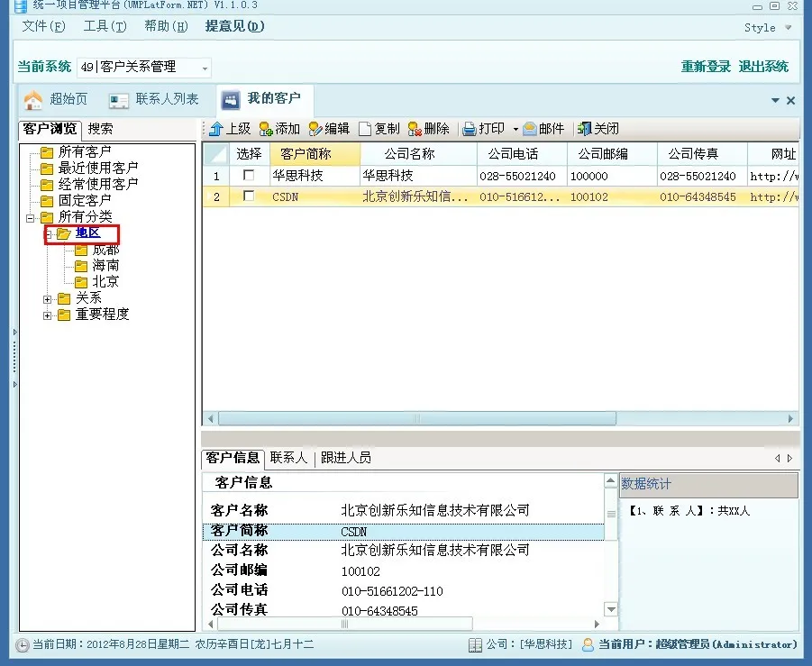Click the 编辑 edit toolbar icon
Viewport: 812px width, 666px height.
[x=315, y=129]
